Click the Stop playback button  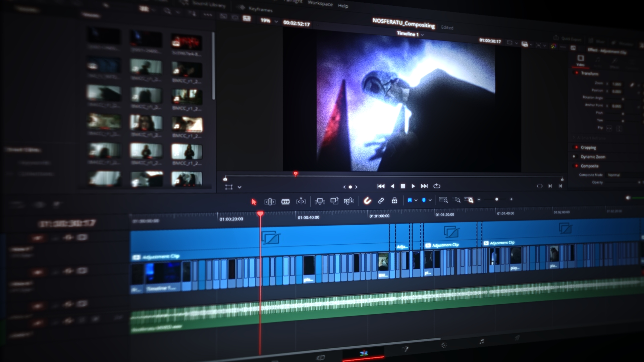coord(403,186)
